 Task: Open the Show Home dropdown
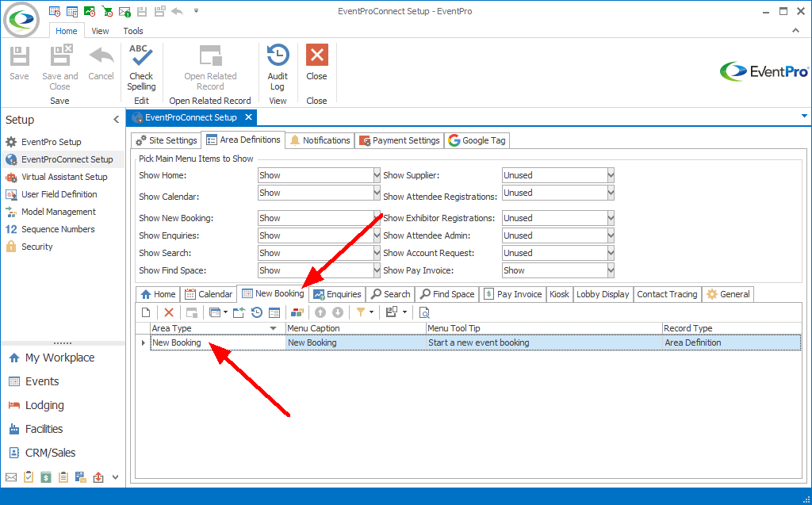pos(377,175)
